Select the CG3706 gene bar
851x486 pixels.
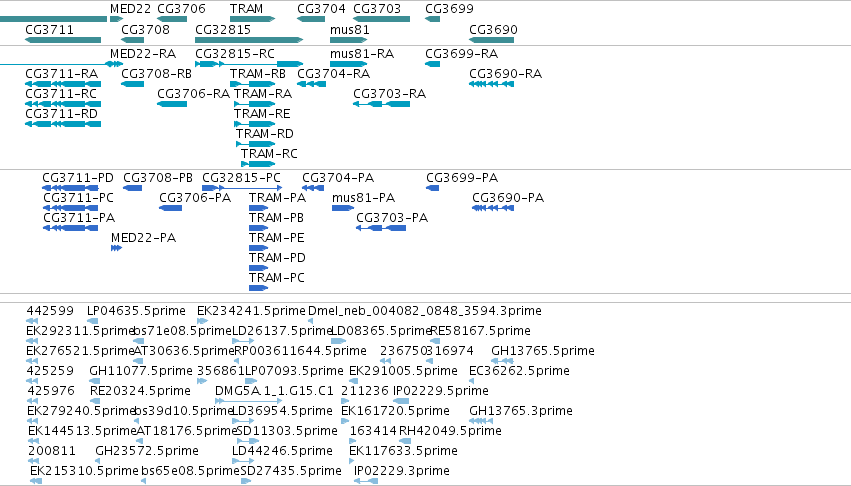pyautogui.click(x=172, y=19)
